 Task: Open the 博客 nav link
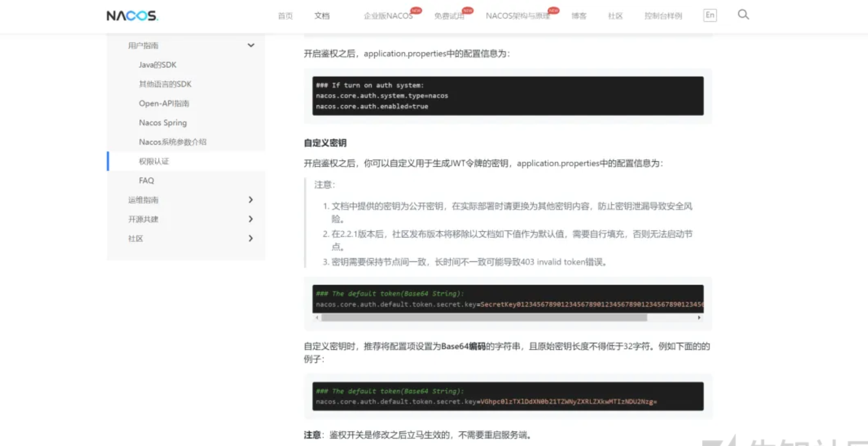point(579,16)
